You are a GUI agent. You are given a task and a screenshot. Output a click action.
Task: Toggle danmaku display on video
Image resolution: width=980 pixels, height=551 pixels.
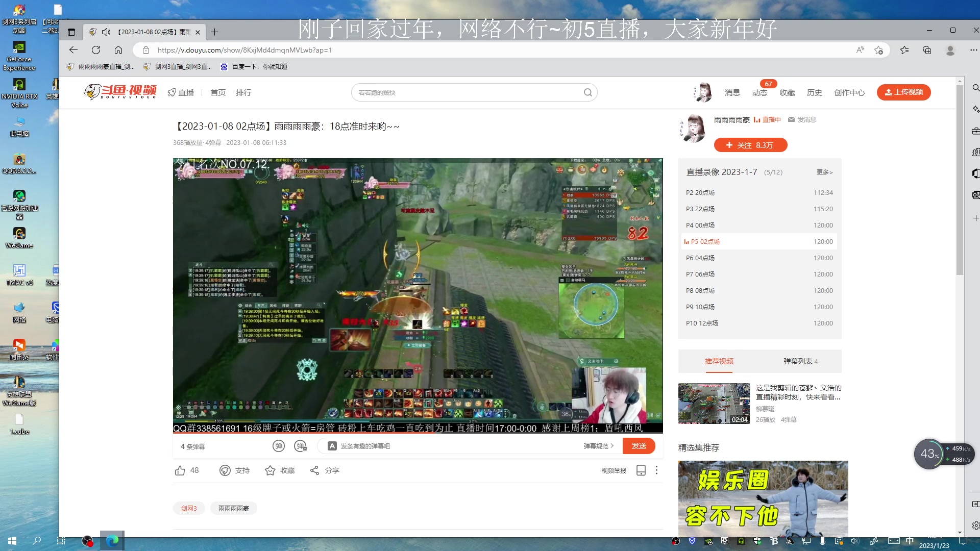(x=278, y=446)
